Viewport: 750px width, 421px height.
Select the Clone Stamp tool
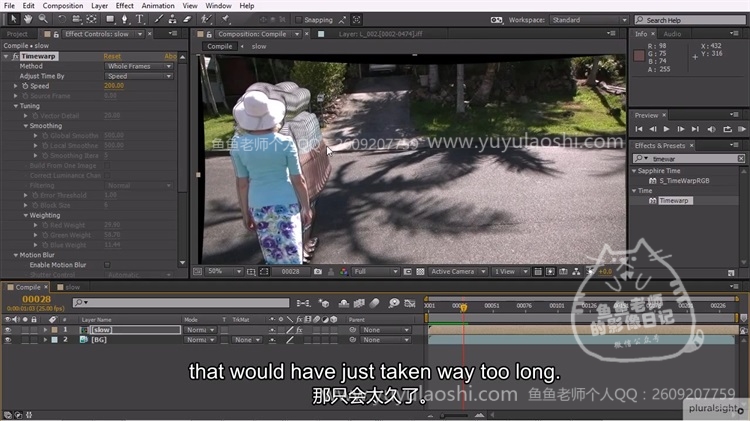click(173, 19)
